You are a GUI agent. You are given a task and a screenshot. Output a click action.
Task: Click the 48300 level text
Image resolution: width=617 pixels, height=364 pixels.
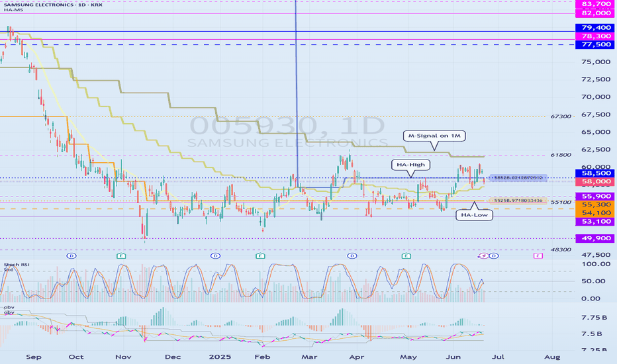(561, 250)
